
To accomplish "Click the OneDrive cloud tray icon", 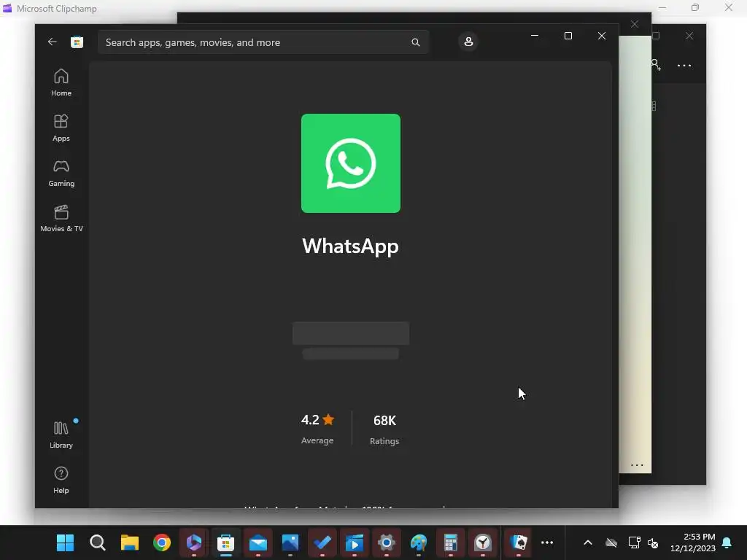I will coord(611,542).
